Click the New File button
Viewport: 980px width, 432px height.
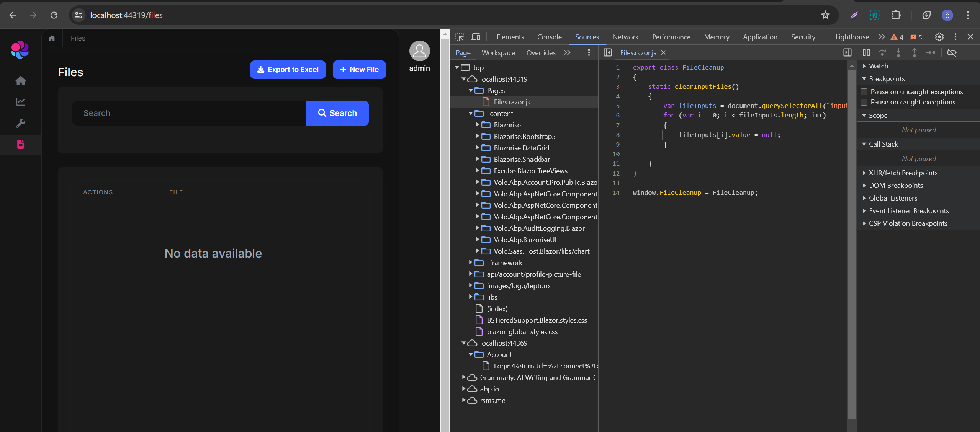(x=359, y=70)
